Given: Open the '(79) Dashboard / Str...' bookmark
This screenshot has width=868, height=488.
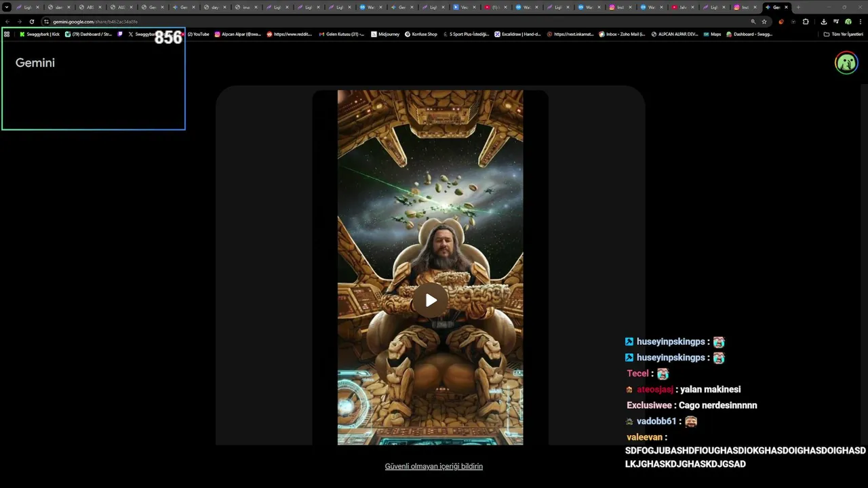Looking at the screenshot, I should coord(88,34).
